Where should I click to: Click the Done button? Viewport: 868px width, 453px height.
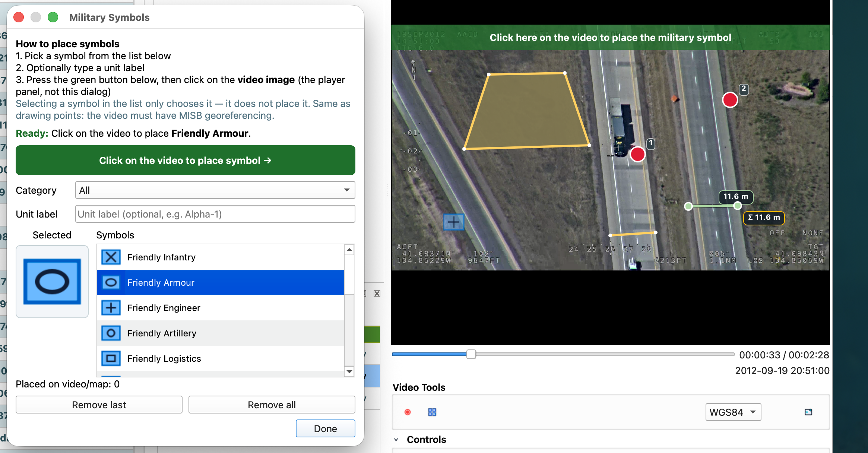click(x=325, y=428)
